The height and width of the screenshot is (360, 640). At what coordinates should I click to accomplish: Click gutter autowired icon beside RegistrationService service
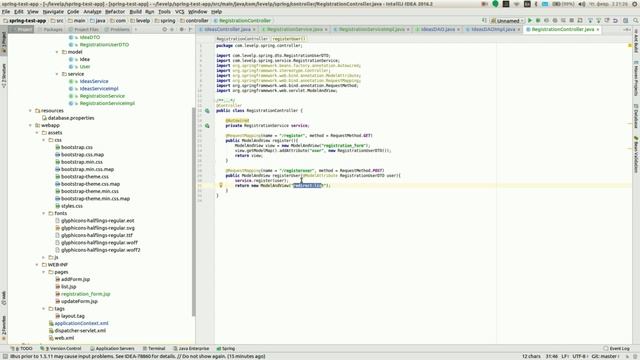[x=207, y=126]
